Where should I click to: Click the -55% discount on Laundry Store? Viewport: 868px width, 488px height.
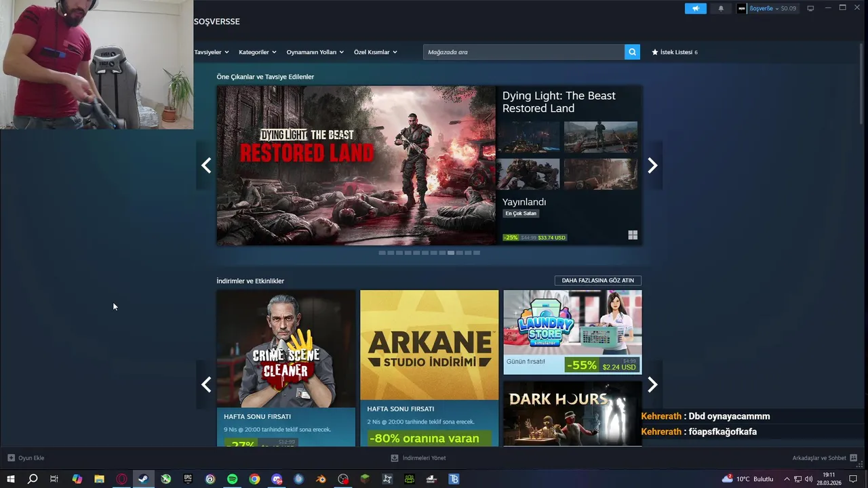point(582,365)
